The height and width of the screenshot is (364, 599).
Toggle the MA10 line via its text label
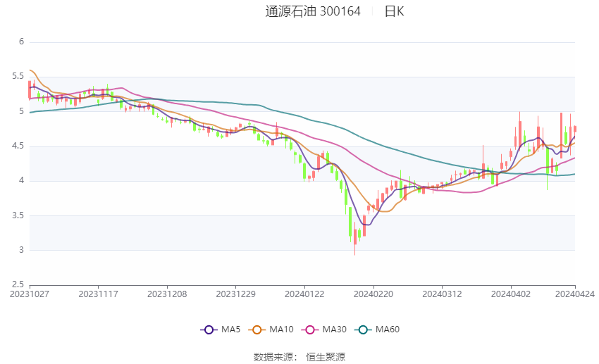pyautogui.click(x=282, y=330)
